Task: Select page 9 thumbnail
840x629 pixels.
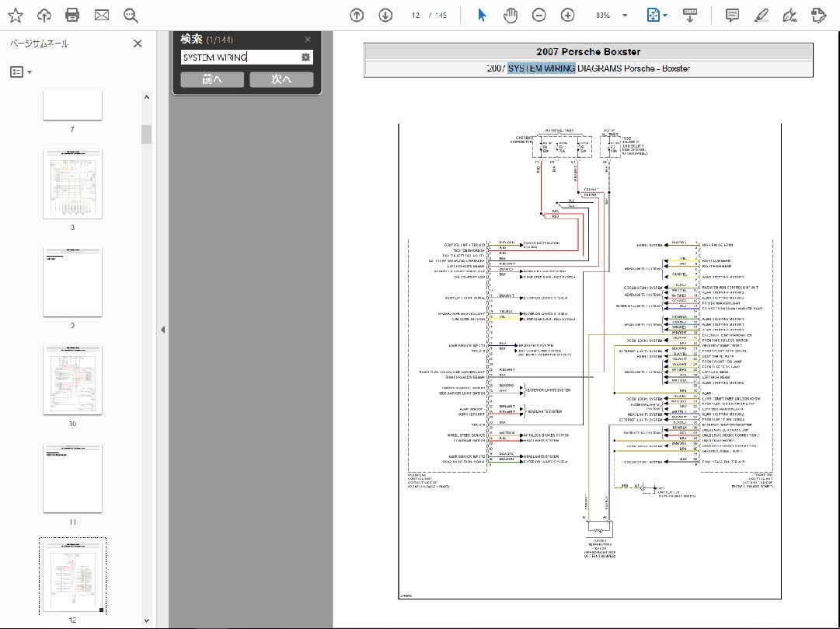Action: pos(72,282)
